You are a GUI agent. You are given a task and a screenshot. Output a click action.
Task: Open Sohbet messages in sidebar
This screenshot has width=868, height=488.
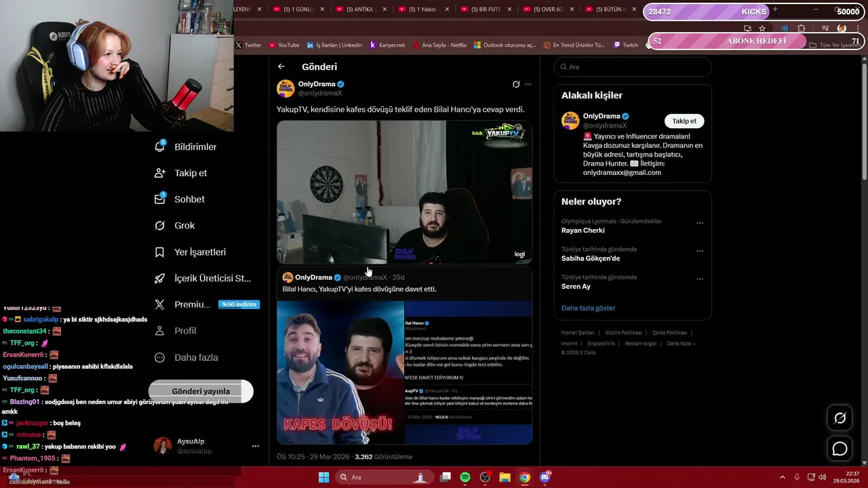tap(180, 199)
